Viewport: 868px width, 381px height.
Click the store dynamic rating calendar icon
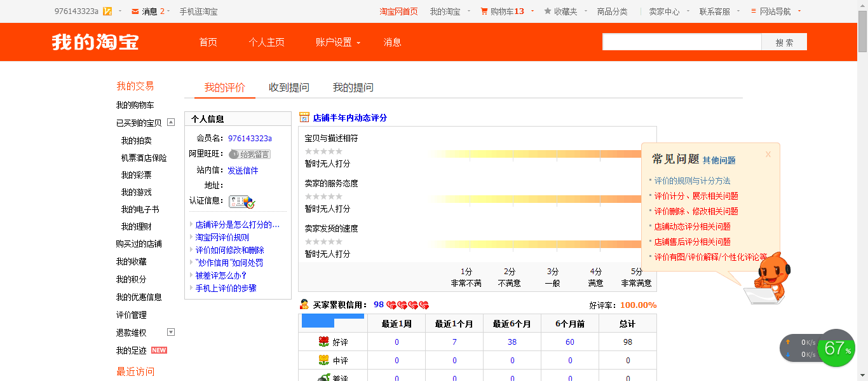pos(304,118)
